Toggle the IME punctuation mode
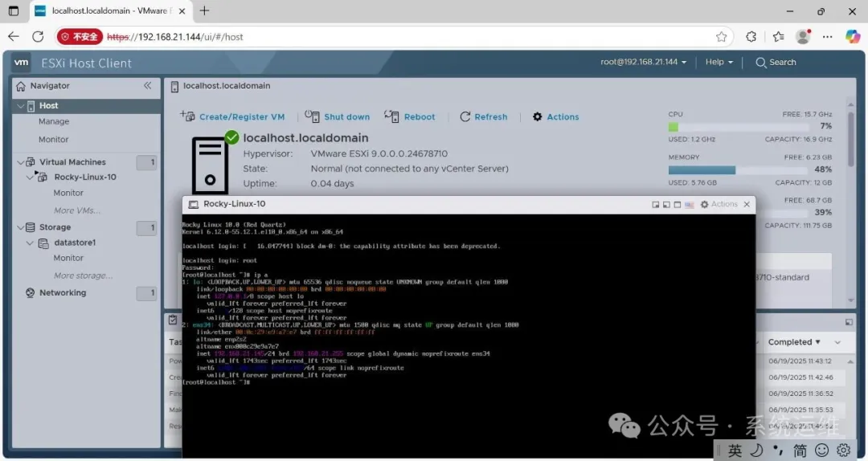 [778, 450]
